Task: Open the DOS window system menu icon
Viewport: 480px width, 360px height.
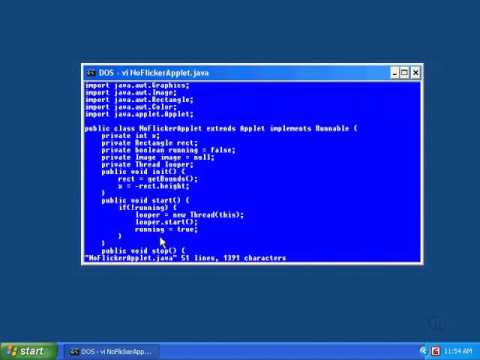Action: pyautogui.click(x=90, y=73)
